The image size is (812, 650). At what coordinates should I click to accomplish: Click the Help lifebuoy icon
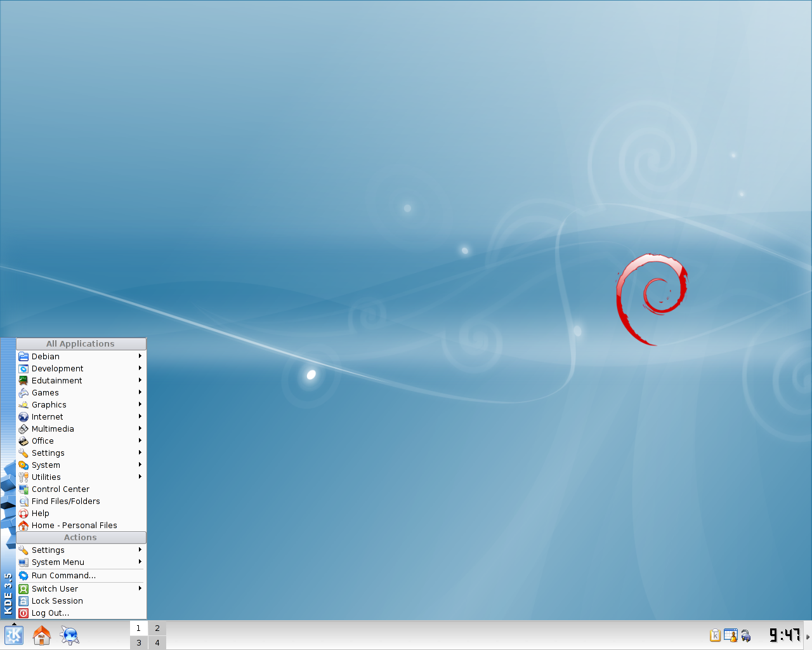[23, 514]
